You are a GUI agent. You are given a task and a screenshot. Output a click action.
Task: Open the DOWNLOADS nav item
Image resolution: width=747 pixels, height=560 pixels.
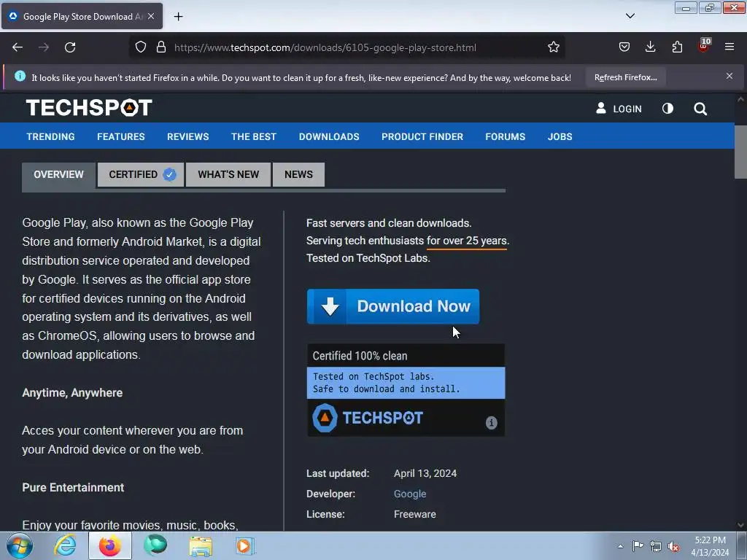coord(329,136)
